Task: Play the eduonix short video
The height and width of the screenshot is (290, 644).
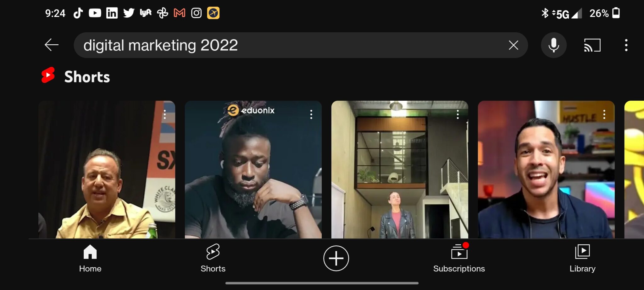Action: [253, 170]
